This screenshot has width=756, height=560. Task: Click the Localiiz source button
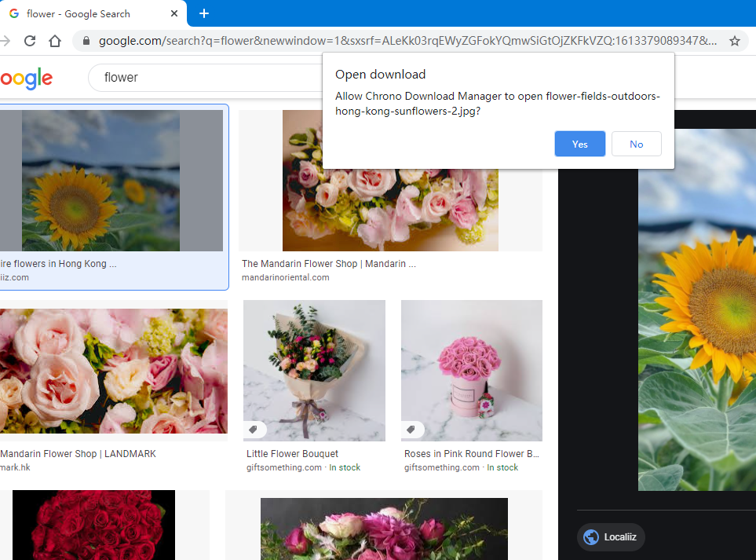(x=611, y=537)
